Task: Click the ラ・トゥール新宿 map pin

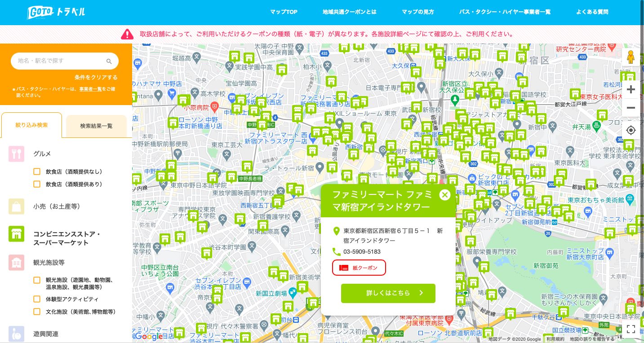Action: pos(320,168)
